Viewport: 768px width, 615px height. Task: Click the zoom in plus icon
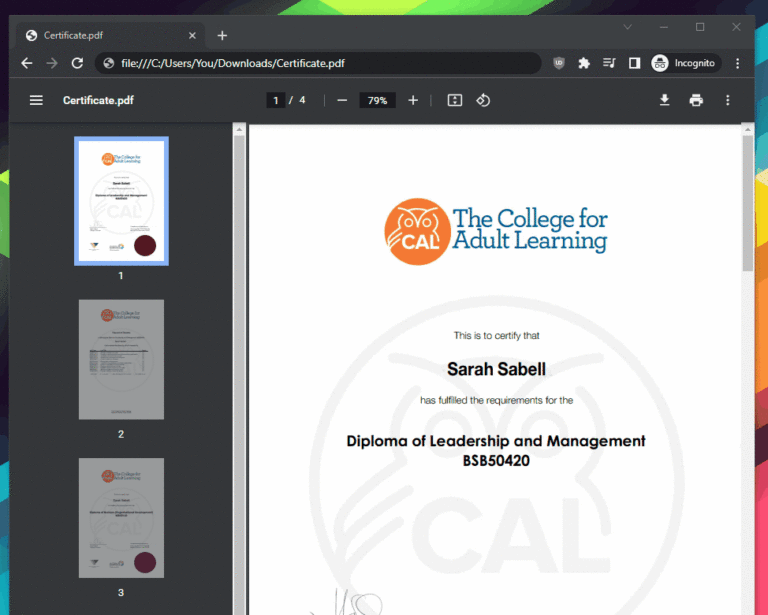[x=413, y=100]
